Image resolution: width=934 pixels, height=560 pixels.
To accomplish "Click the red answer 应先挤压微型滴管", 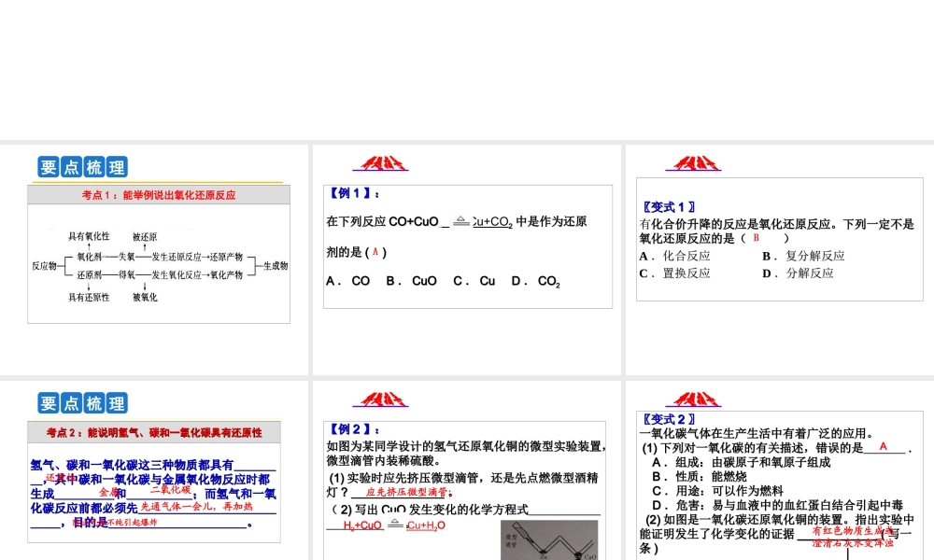I will 406,492.
